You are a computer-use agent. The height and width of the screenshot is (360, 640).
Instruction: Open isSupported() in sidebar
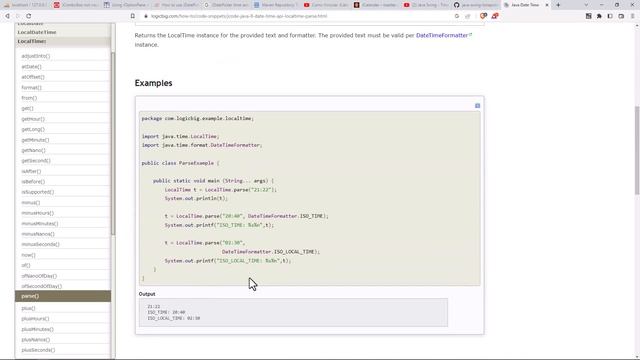click(x=38, y=192)
